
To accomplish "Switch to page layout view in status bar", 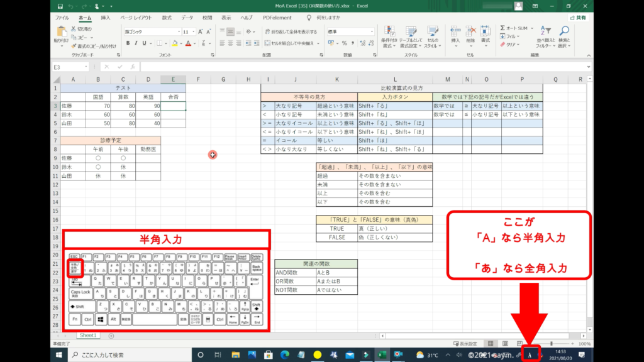I will click(504, 344).
